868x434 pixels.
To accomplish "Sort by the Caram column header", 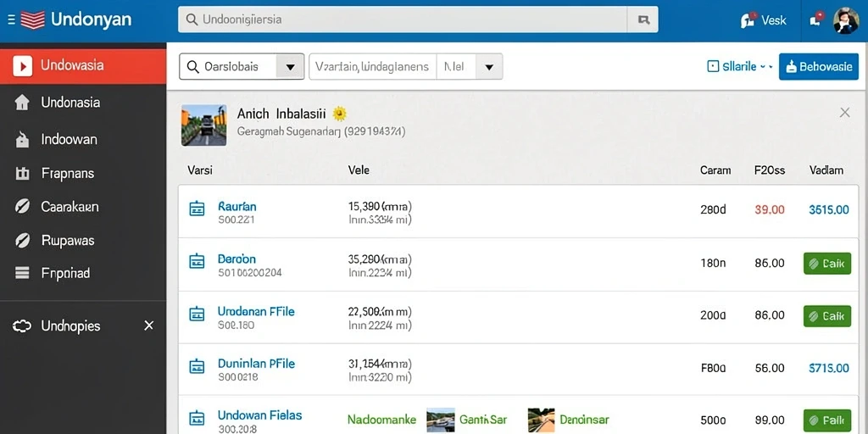I will click(715, 170).
